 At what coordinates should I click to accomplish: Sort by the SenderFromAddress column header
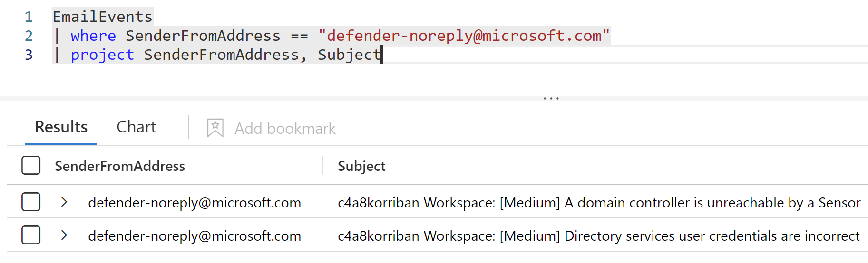(x=120, y=166)
